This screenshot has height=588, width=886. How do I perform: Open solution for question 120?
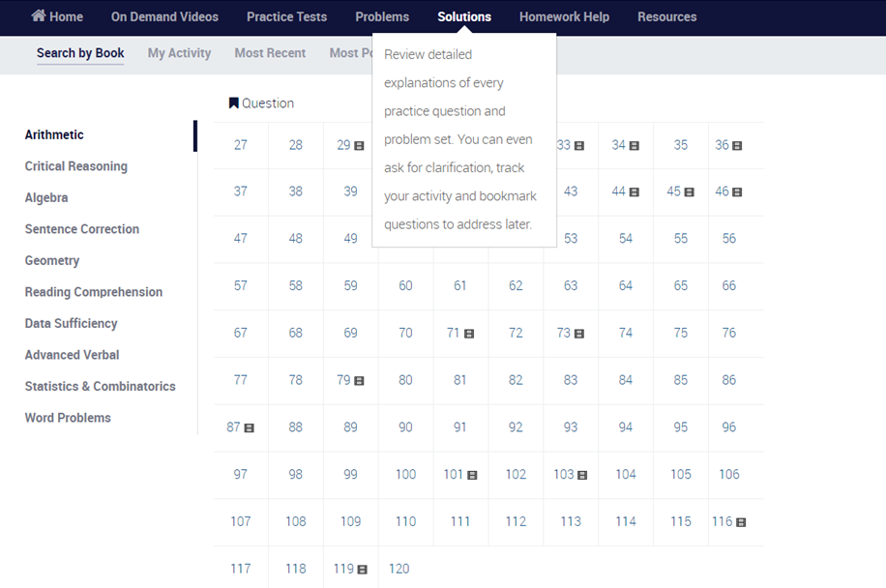pyautogui.click(x=399, y=569)
